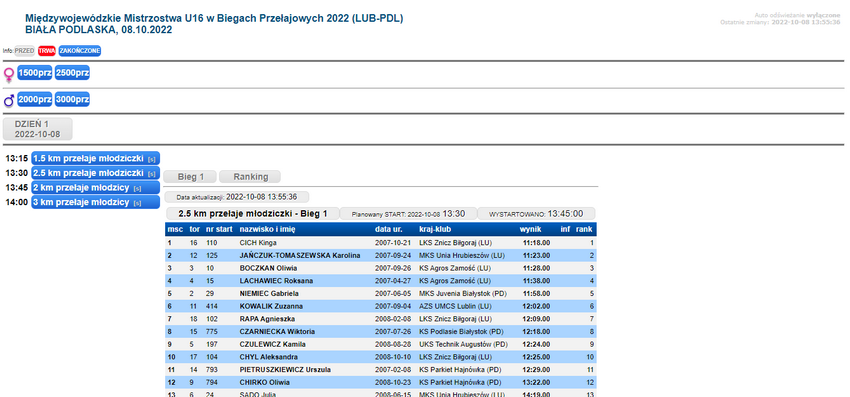
Task: Click the rank column header
Action: coord(584,229)
